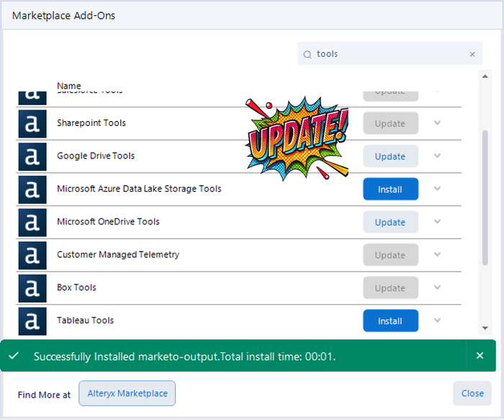Select the 'Google Drive Tools' row text

click(96, 156)
